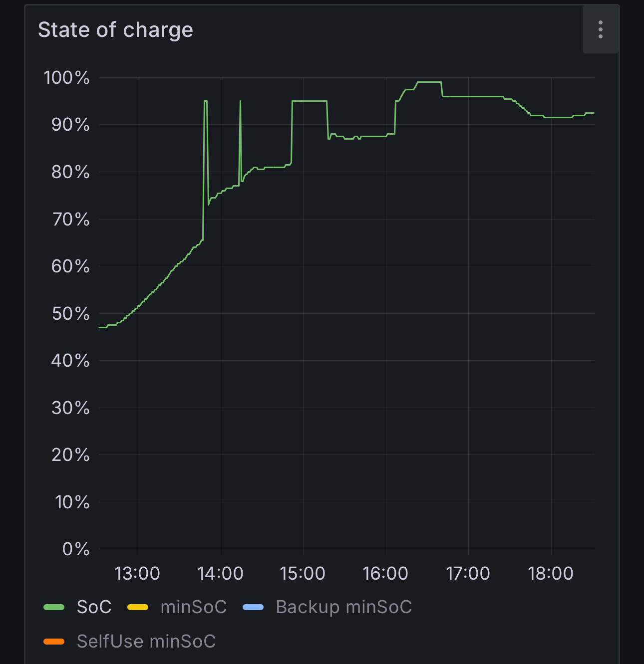644x664 pixels.
Task: Click the 17:00 time axis label
Action: tap(468, 574)
